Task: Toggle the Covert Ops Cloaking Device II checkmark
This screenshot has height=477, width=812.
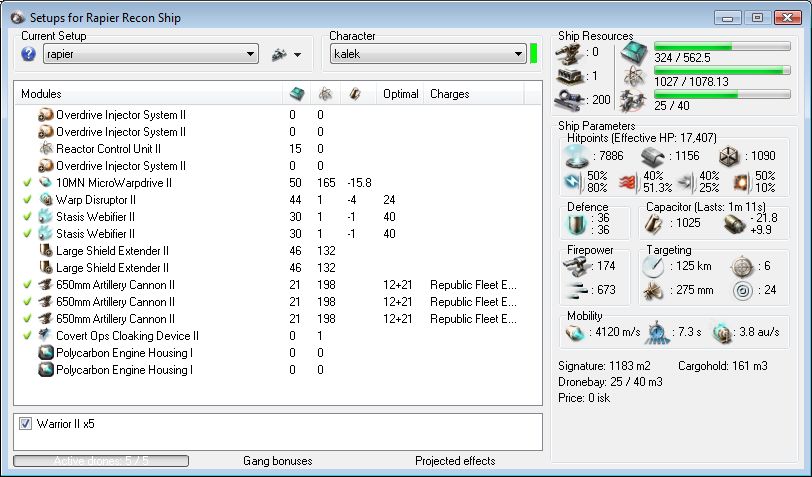Action: 27,336
